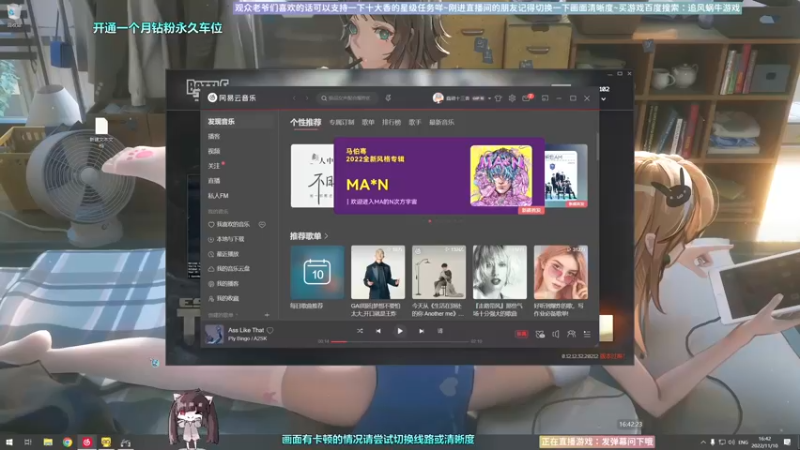This screenshot has width=800, height=450.
Task: Open the daily recommendation calendar playlist
Action: (317, 272)
